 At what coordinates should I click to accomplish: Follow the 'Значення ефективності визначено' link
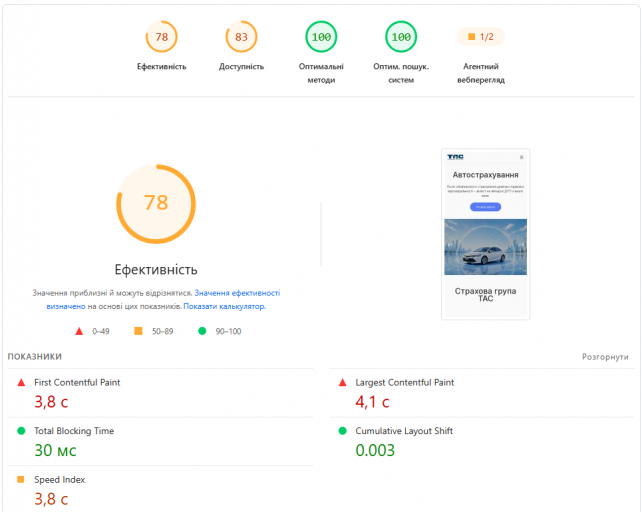[237, 293]
